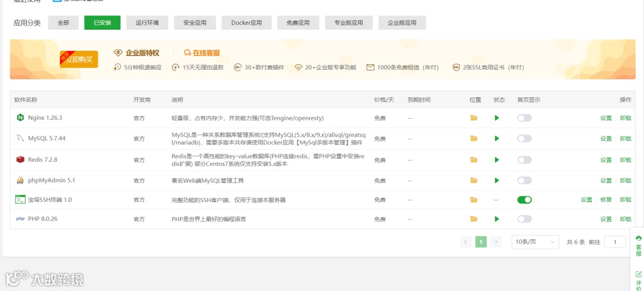This screenshot has width=644, height=291.
Task: Disable homepage display for 宝塔SSH终端 1.0
Action: tap(525, 200)
